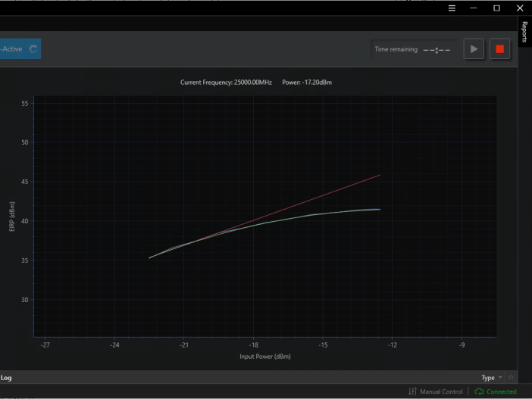
Task: Click the red linear trace end point
Action: [x=380, y=175]
